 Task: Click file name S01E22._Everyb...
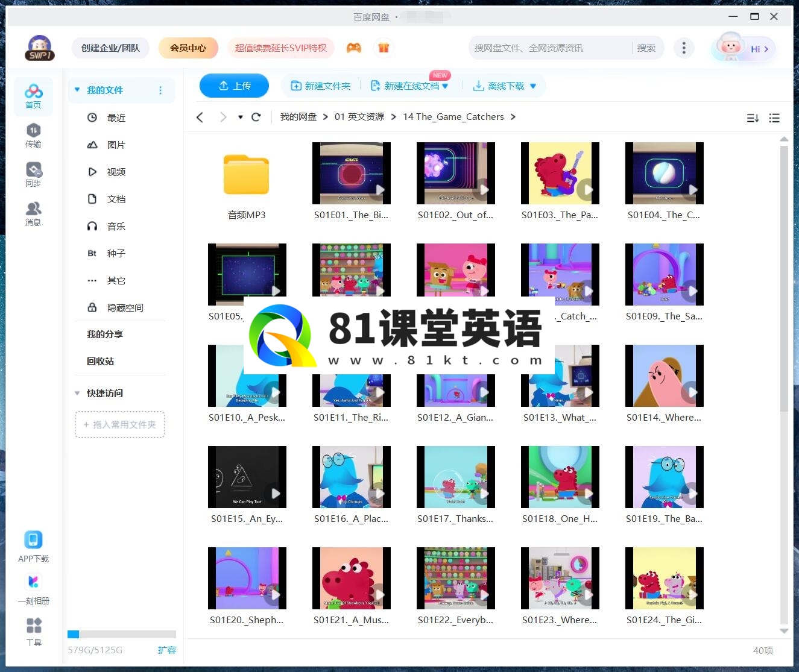tap(456, 620)
